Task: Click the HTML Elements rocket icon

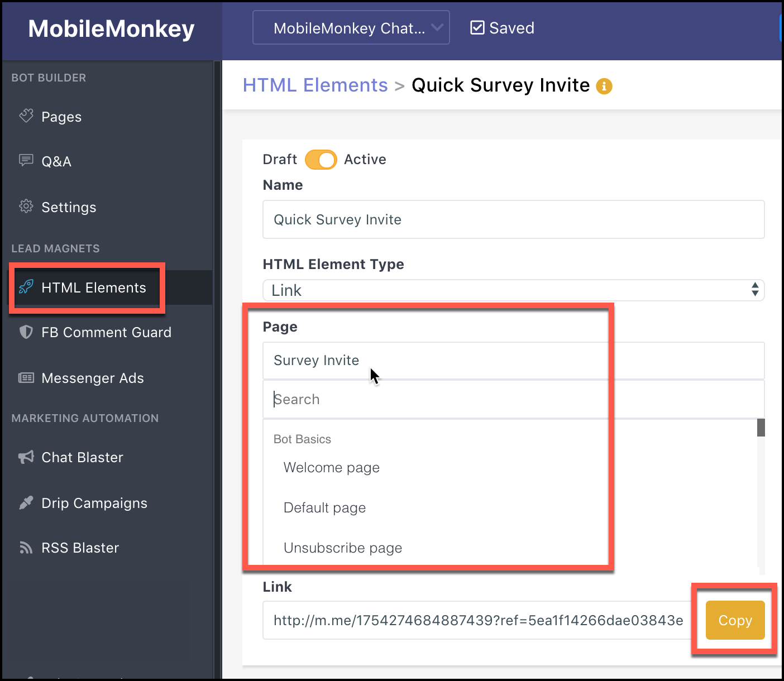Action: tap(26, 287)
